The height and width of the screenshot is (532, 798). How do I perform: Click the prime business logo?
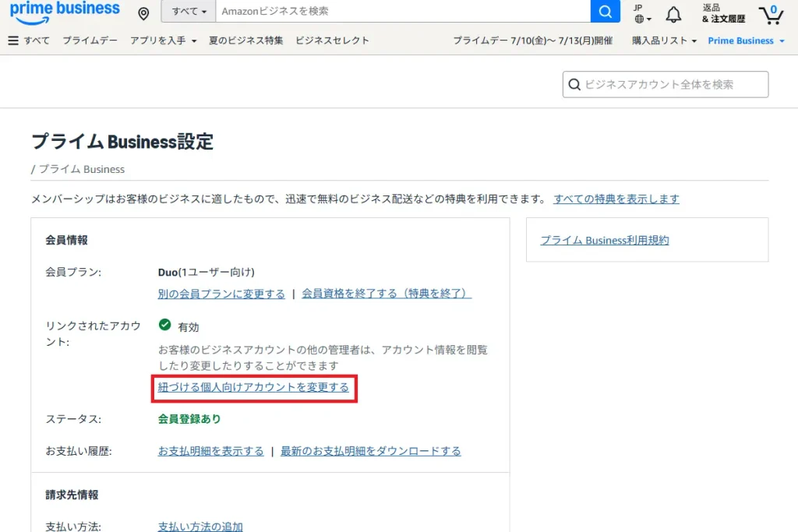tap(65, 12)
